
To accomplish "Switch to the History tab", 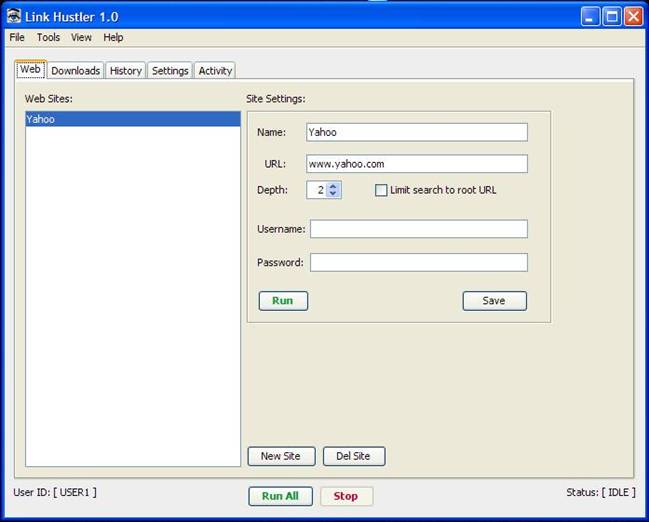I will click(x=126, y=71).
